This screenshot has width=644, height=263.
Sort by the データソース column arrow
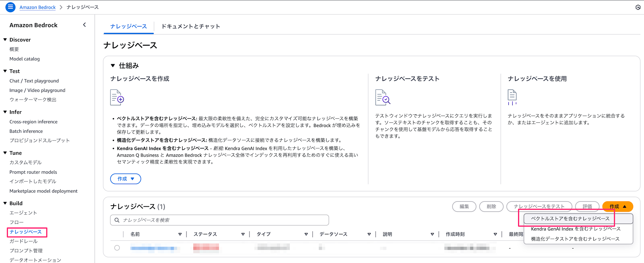coord(369,234)
